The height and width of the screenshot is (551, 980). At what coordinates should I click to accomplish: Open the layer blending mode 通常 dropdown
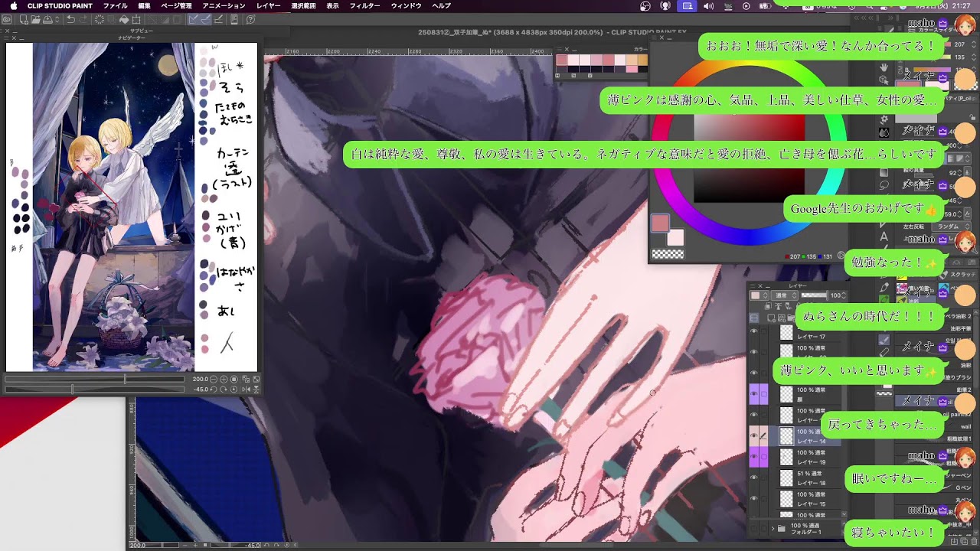coord(785,295)
